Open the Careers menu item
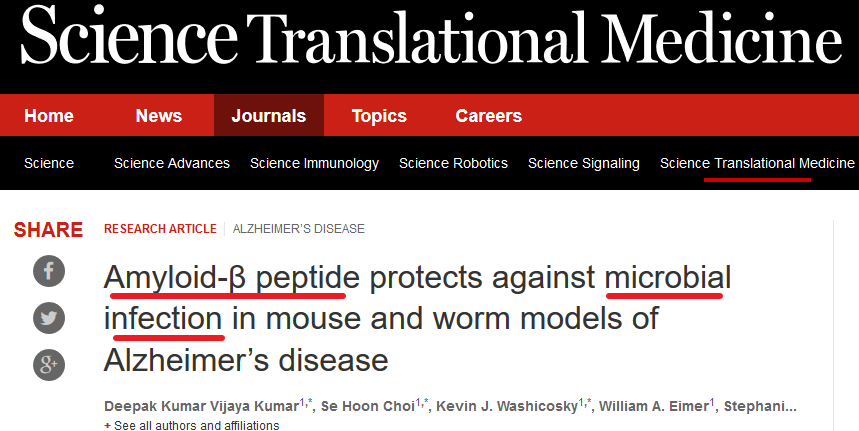 click(x=489, y=116)
